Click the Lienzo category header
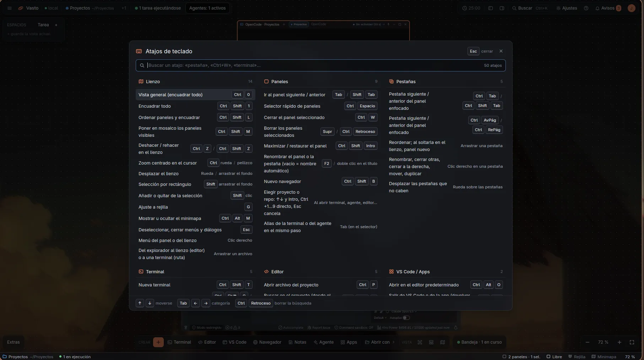This screenshot has width=644, height=360. pyautogui.click(x=195, y=81)
